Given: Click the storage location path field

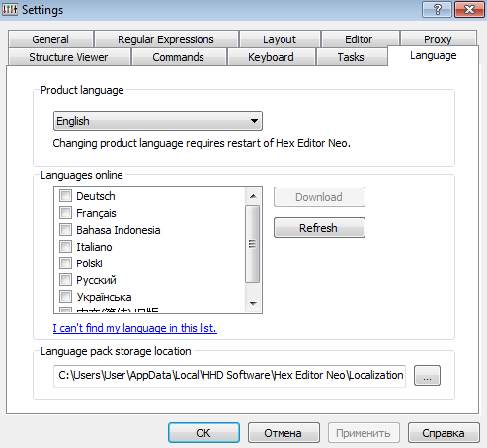Looking at the screenshot, I should (x=229, y=375).
